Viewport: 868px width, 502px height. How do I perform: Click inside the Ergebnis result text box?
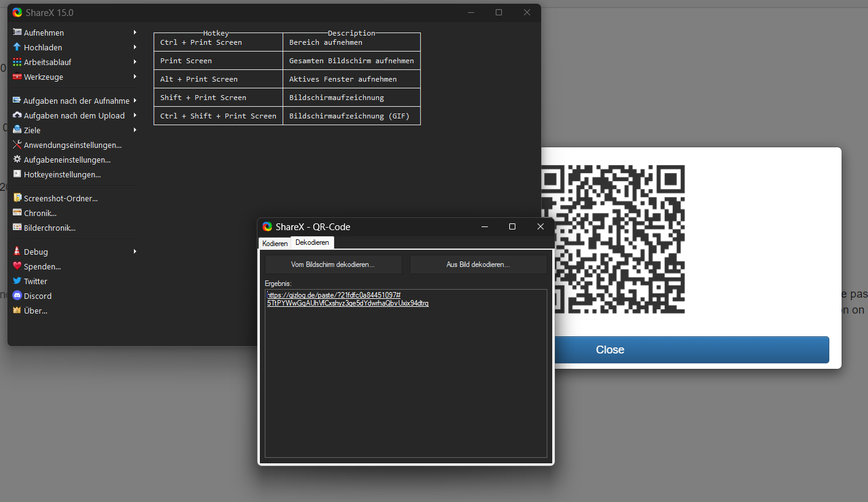tap(405, 373)
